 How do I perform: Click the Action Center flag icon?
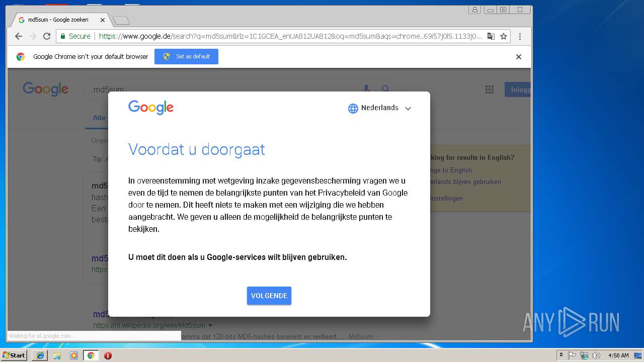pos(572,355)
